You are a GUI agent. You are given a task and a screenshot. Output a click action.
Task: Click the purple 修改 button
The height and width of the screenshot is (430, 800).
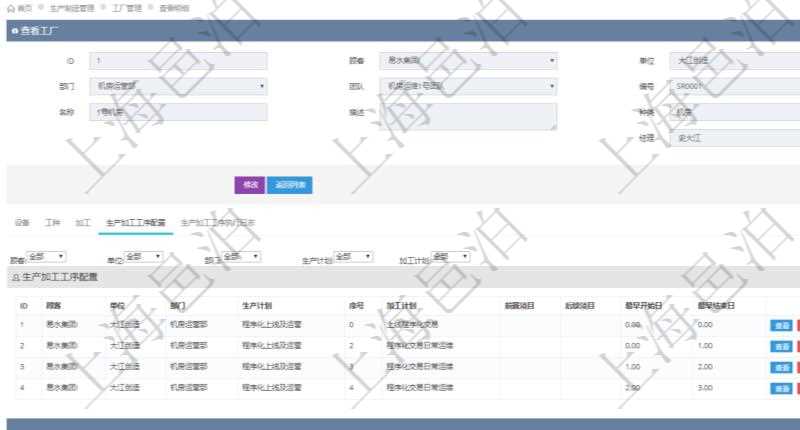point(249,185)
